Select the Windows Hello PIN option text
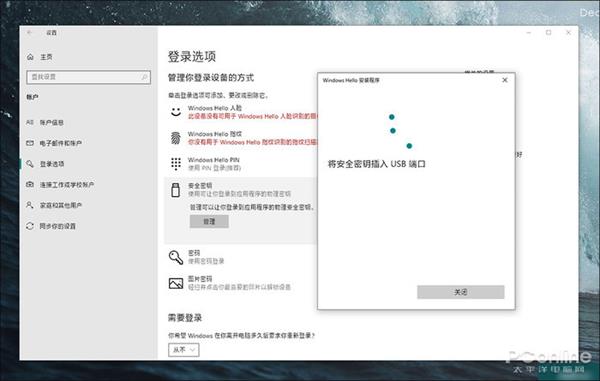 point(214,160)
